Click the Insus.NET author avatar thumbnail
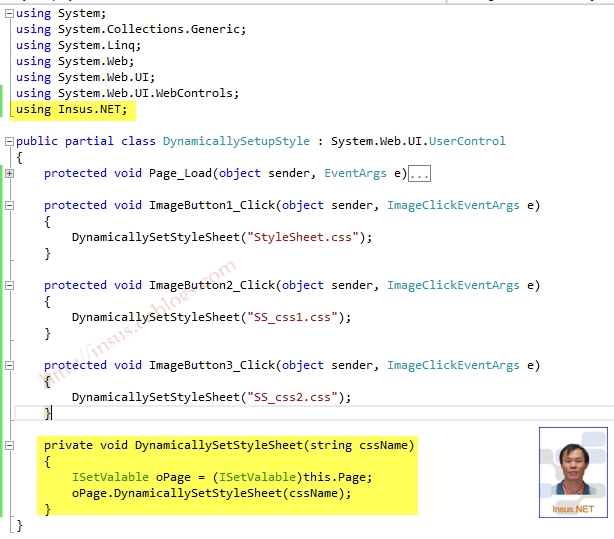Screen dimensions: 614x539 pos(573,472)
